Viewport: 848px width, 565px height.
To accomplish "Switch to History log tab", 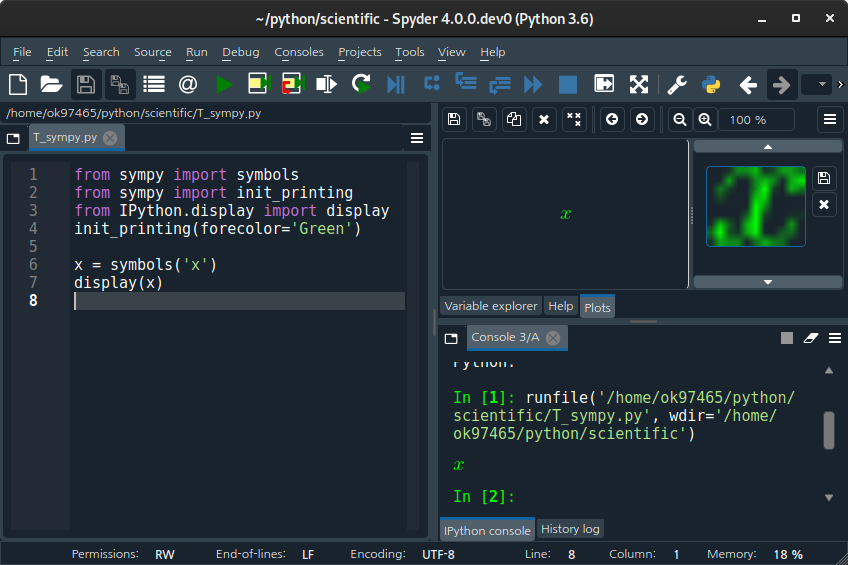I will coord(570,529).
